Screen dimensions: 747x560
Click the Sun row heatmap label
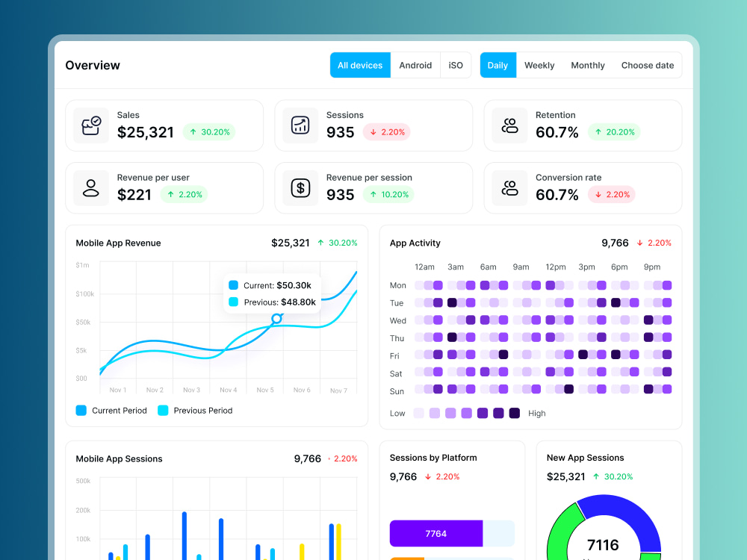coord(397,391)
